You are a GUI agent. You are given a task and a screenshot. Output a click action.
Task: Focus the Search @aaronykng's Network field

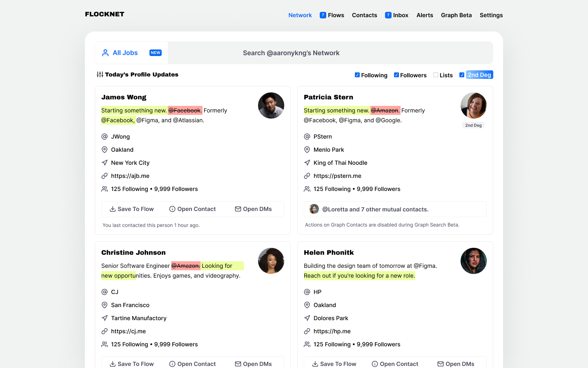coord(330,53)
